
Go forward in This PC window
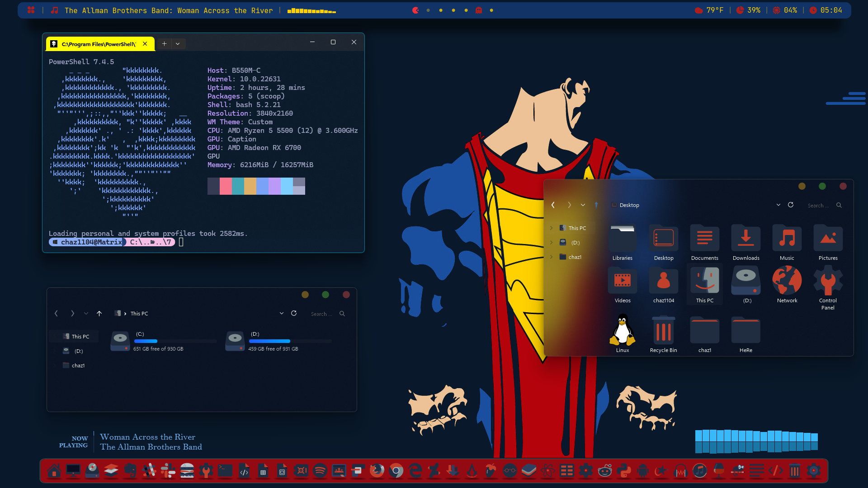click(72, 314)
